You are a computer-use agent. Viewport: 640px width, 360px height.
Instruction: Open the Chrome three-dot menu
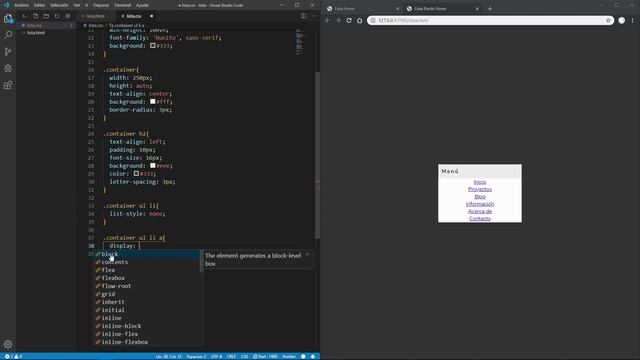click(x=633, y=20)
